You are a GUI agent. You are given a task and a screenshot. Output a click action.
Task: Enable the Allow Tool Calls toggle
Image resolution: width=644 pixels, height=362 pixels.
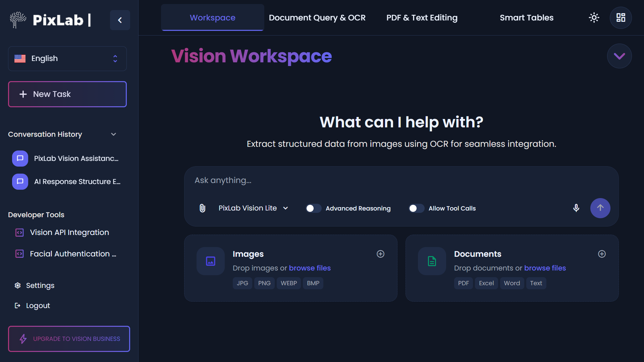(416, 208)
